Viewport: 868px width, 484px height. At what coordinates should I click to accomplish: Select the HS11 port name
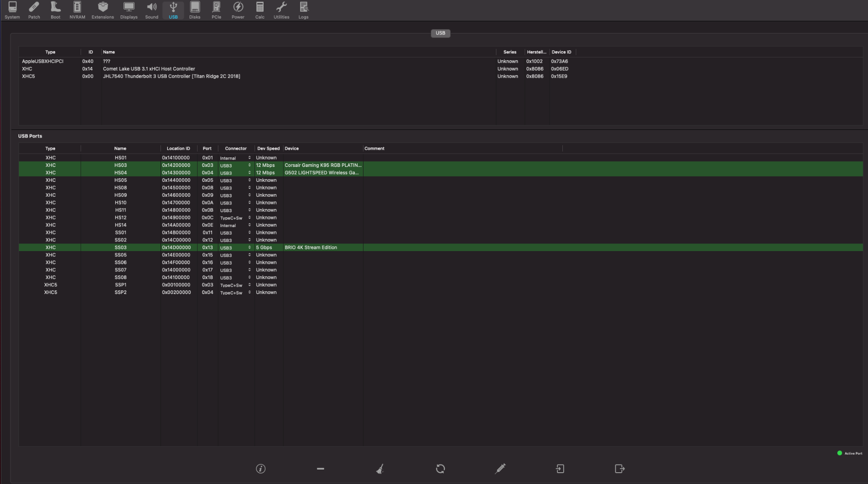click(120, 210)
